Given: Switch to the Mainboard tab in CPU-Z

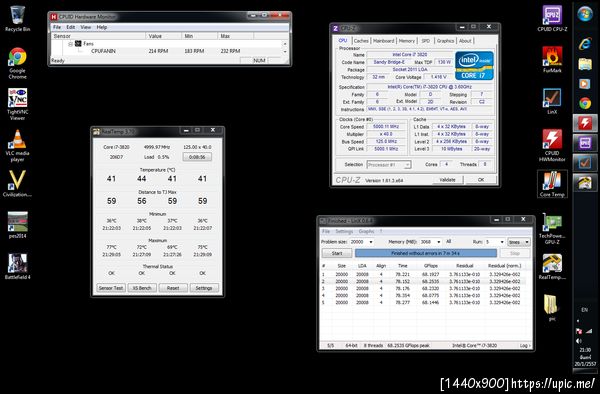Looking at the screenshot, I should (x=383, y=41).
